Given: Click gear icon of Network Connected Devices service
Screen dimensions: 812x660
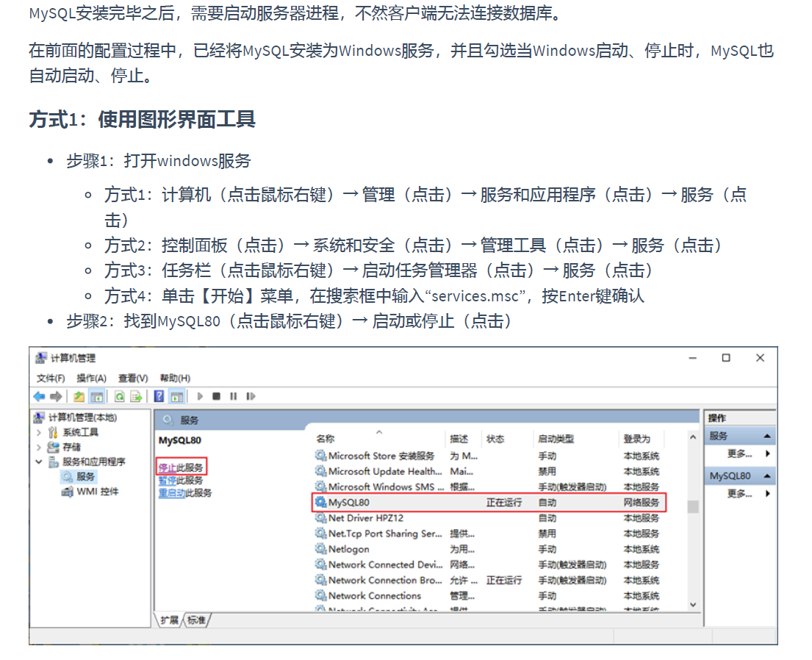Looking at the screenshot, I should pos(320,564).
